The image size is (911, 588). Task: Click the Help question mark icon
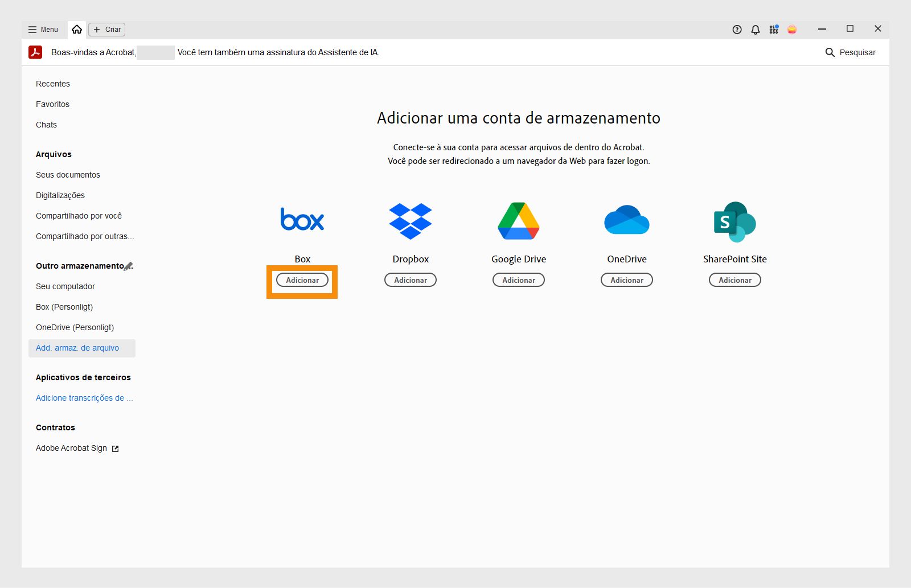(736, 29)
